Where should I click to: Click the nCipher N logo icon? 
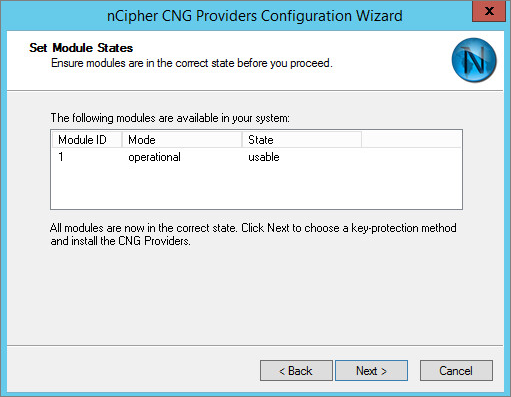(x=474, y=60)
